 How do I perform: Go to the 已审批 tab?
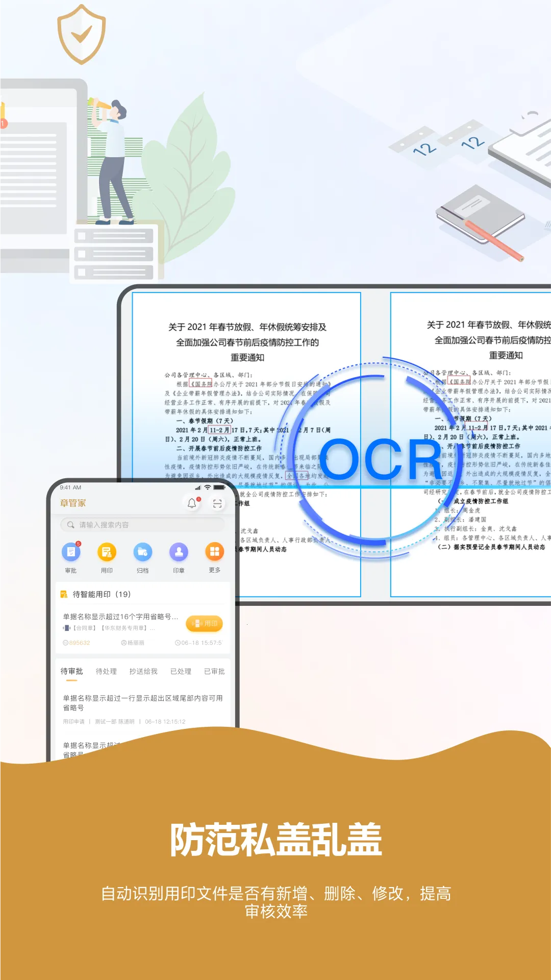[x=214, y=671]
